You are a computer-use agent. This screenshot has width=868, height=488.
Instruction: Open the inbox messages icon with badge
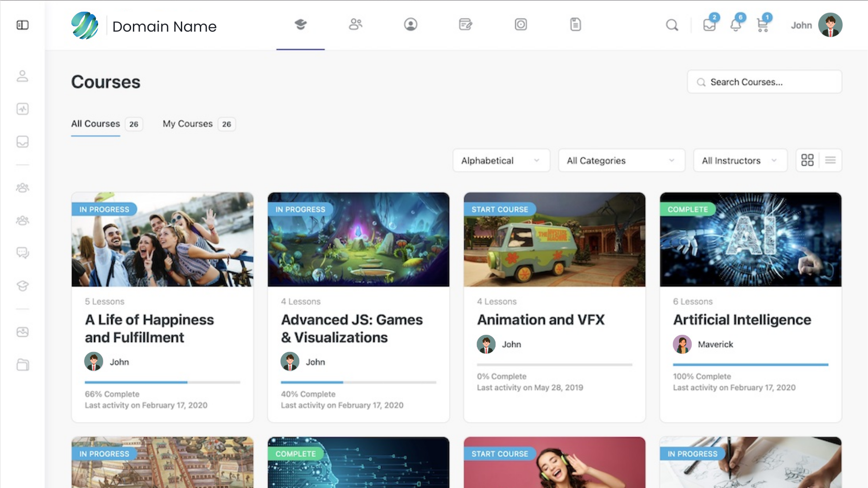coord(709,25)
